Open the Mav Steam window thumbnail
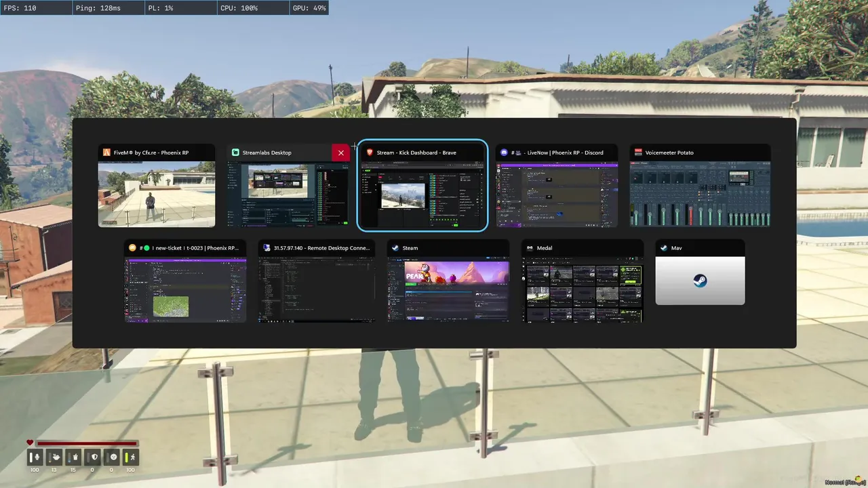Image resolution: width=868 pixels, height=488 pixels. click(701, 281)
